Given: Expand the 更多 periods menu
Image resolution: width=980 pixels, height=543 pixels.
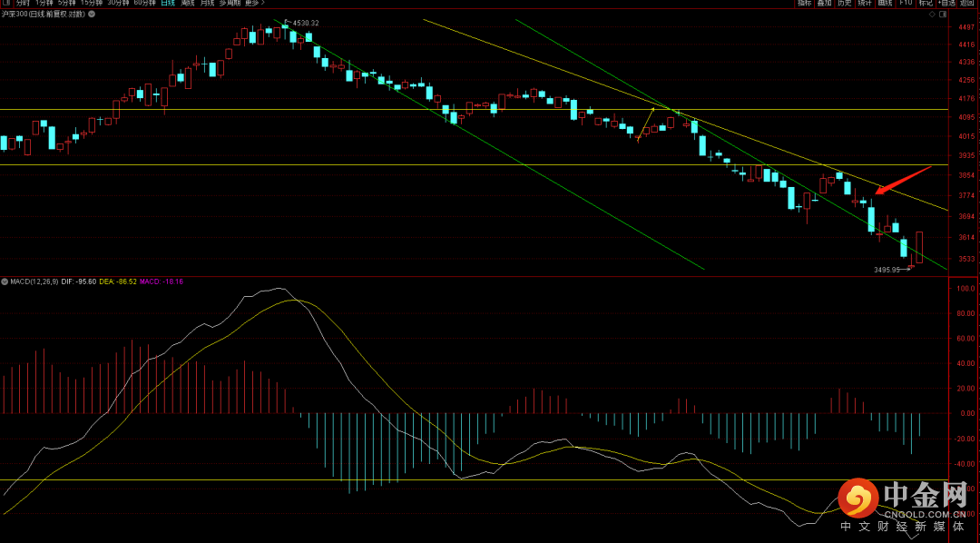Looking at the screenshot, I should [x=252, y=4].
